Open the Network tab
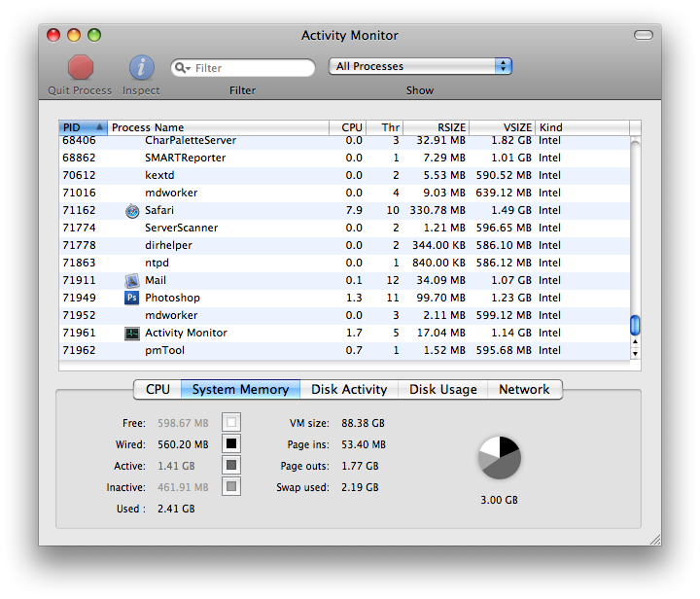 [x=525, y=389]
